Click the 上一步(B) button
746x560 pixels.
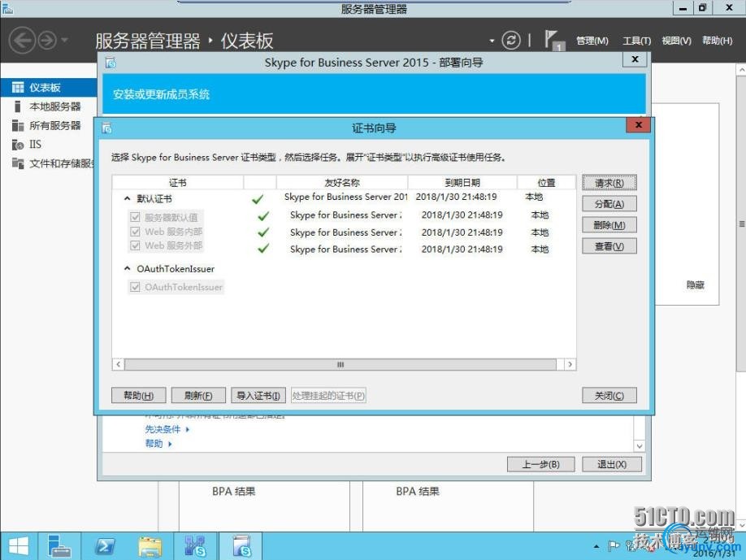[x=540, y=464]
